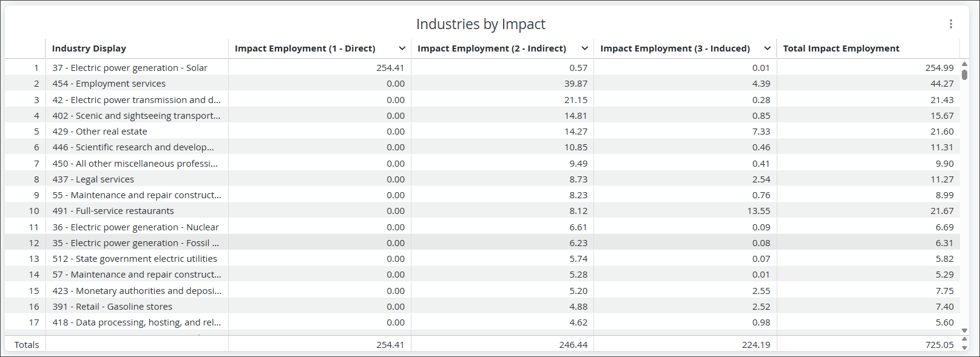This screenshot has height=357, width=980.
Task: Click the vertical scrollbar thumb
Action: (964, 75)
